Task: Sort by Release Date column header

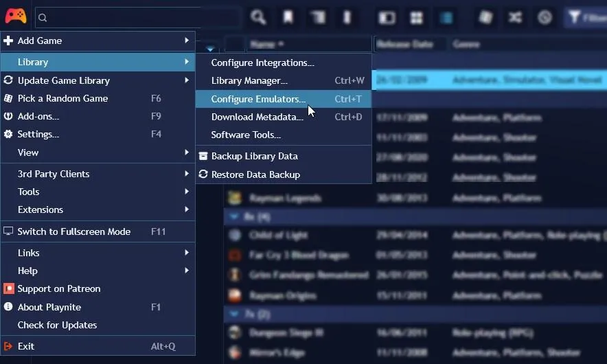Action: tap(409, 44)
